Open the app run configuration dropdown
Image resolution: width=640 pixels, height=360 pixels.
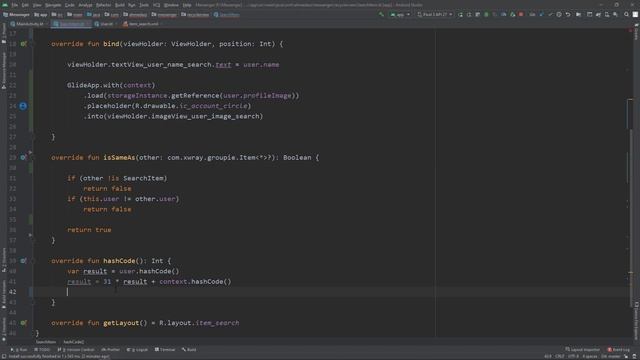(400, 14)
